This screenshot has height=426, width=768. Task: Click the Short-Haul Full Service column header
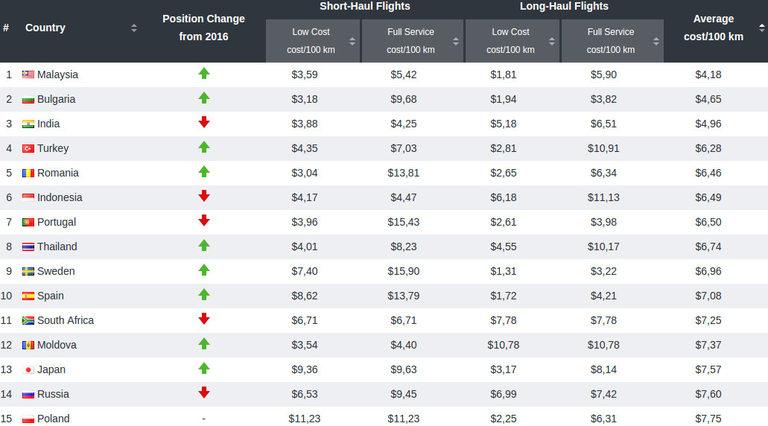click(x=410, y=41)
